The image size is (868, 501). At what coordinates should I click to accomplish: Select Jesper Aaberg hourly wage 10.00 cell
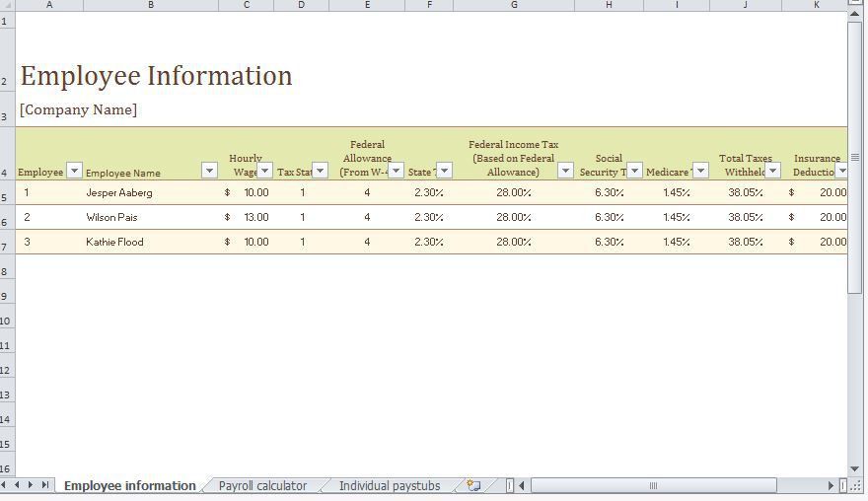[x=247, y=192]
